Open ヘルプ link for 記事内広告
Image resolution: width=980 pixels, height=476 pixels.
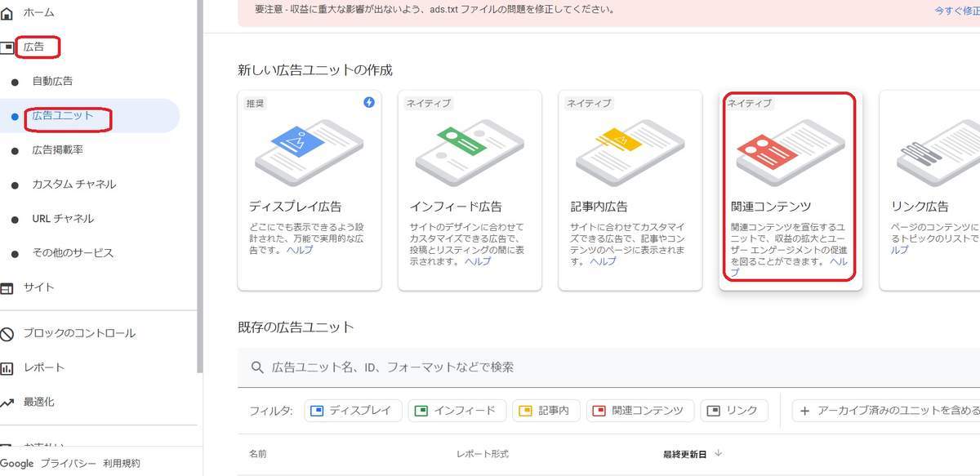604,261
